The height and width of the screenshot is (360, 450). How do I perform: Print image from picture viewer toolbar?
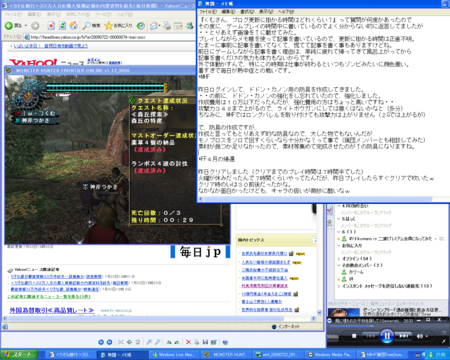click(197, 342)
